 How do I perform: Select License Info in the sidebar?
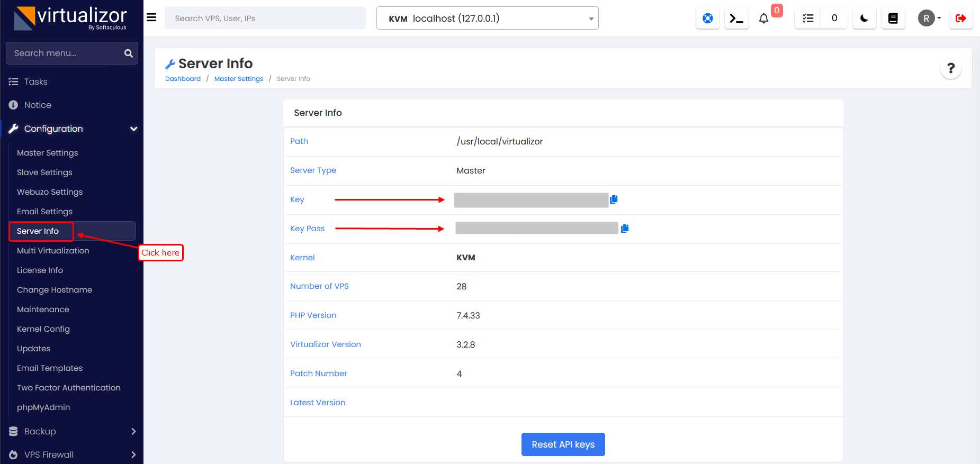(40, 270)
